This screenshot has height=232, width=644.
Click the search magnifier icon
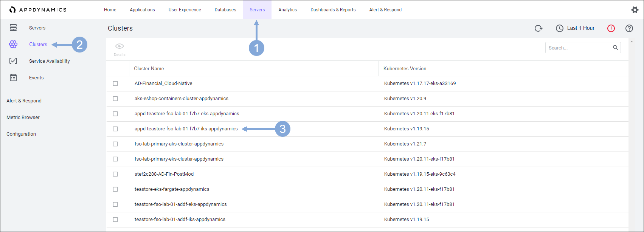615,48
